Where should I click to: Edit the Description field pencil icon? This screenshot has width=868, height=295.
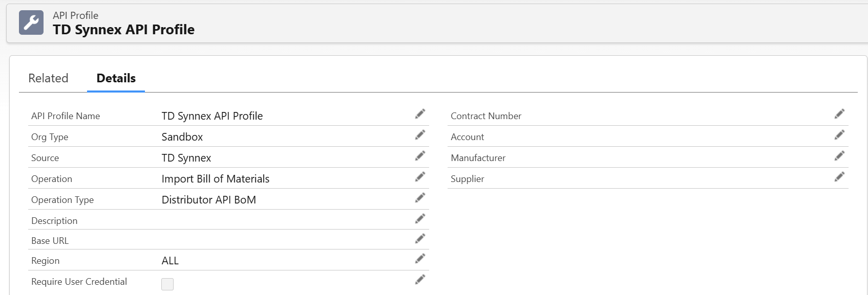tap(420, 218)
